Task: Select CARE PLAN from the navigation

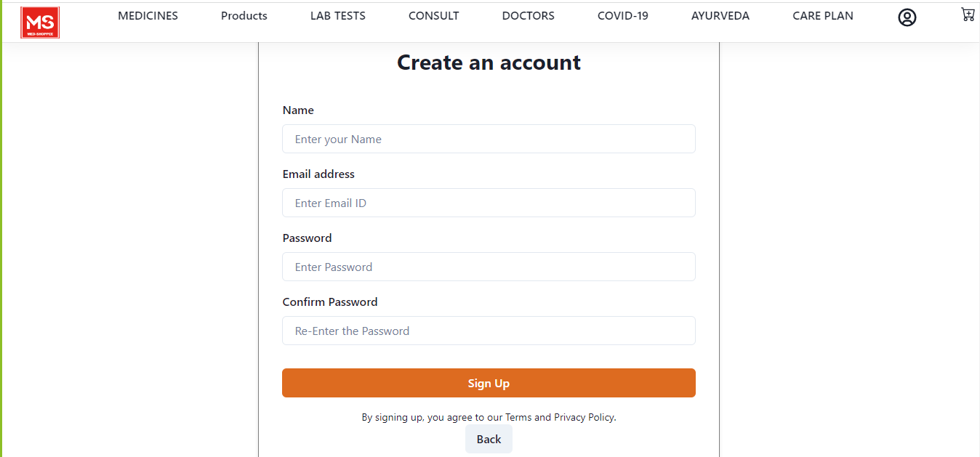Action: coord(822,15)
